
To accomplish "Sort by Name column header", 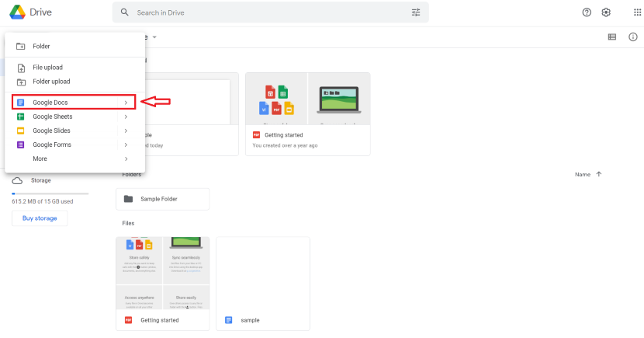I will (x=583, y=174).
